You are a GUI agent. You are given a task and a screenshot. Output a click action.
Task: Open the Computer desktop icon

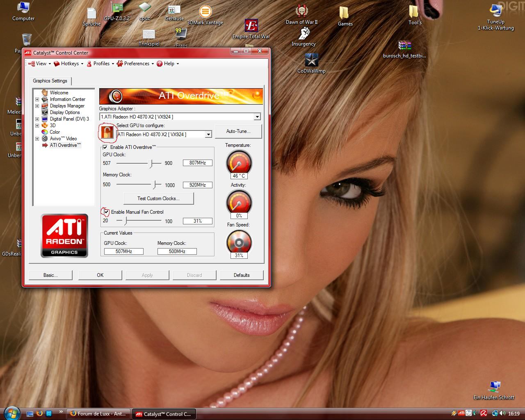pyautogui.click(x=23, y=11)
